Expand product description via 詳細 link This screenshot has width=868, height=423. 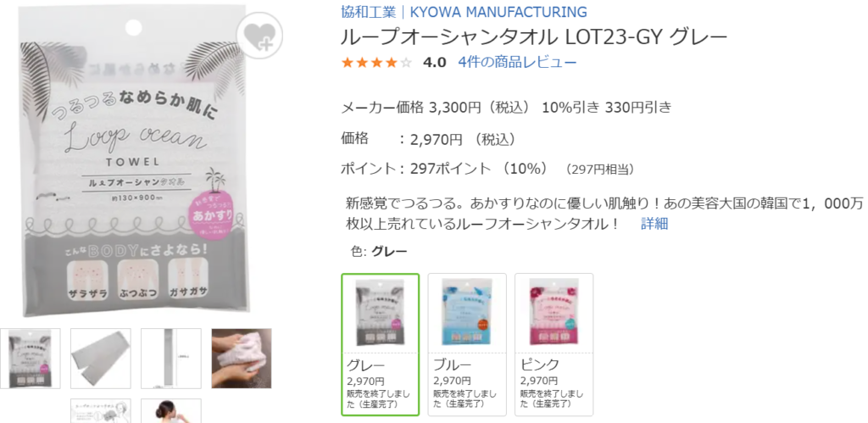click(654, 224)
